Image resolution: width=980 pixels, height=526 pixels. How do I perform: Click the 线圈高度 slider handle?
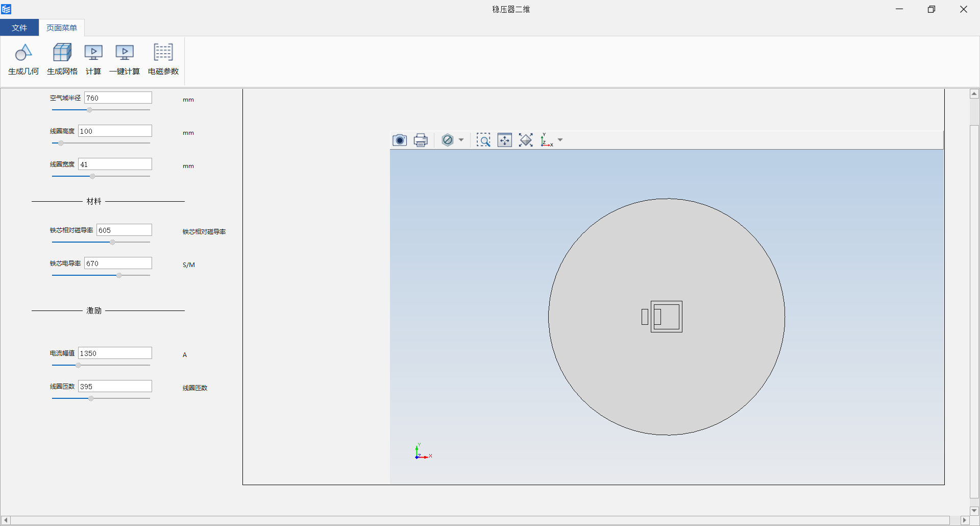point(61,143)
